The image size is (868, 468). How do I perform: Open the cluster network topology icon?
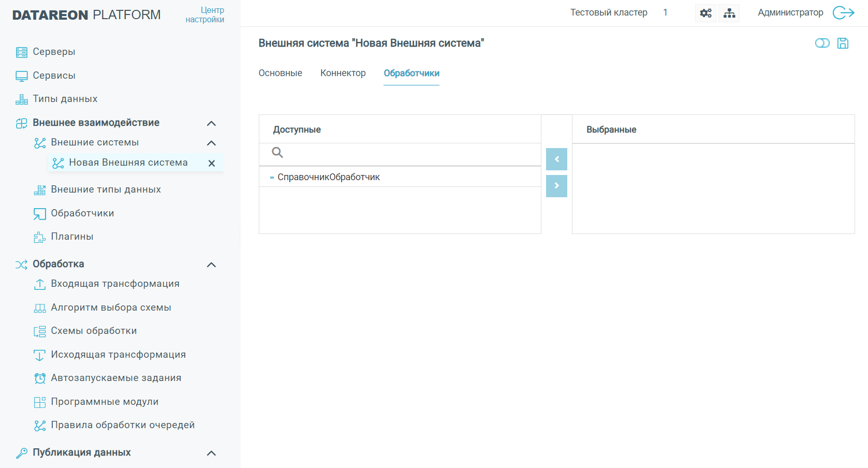coord(729,13)
